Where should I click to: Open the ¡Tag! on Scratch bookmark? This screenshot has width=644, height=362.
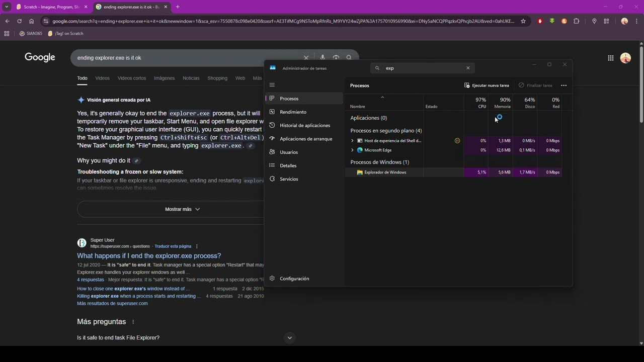pyautogui.click(x=65, y=34)
